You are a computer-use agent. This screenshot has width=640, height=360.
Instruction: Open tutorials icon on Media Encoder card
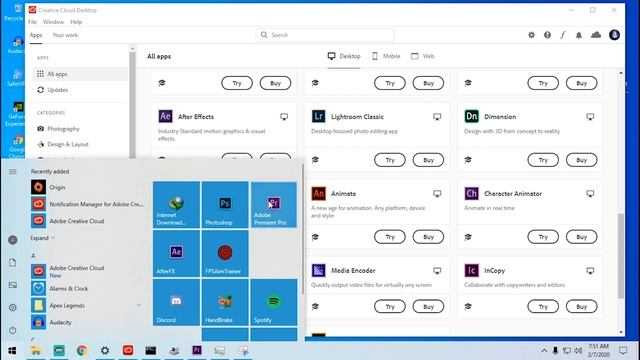(x=315, y=307)
